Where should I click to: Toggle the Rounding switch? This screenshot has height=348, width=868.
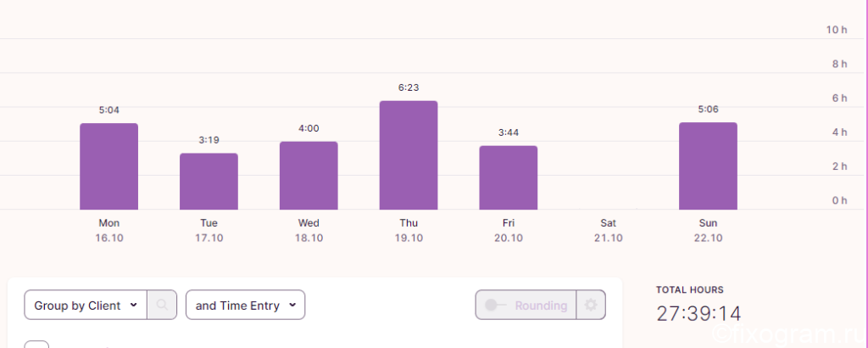click(x=495, y=306)
